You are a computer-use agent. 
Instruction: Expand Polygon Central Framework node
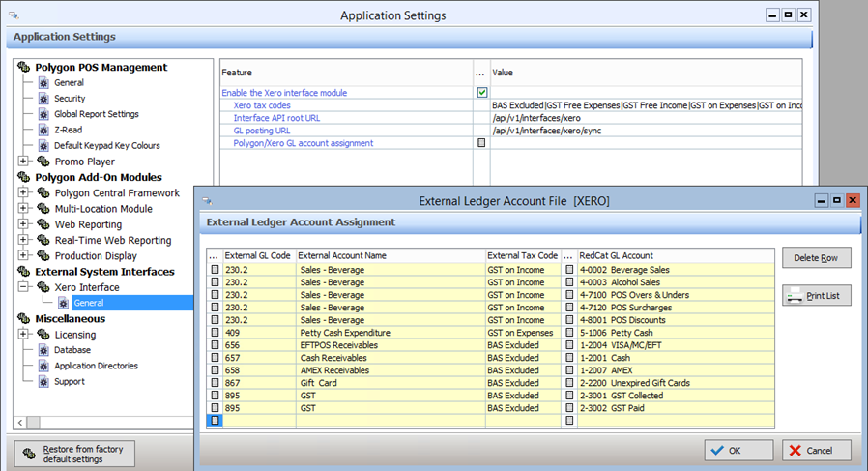click(23, 192)
